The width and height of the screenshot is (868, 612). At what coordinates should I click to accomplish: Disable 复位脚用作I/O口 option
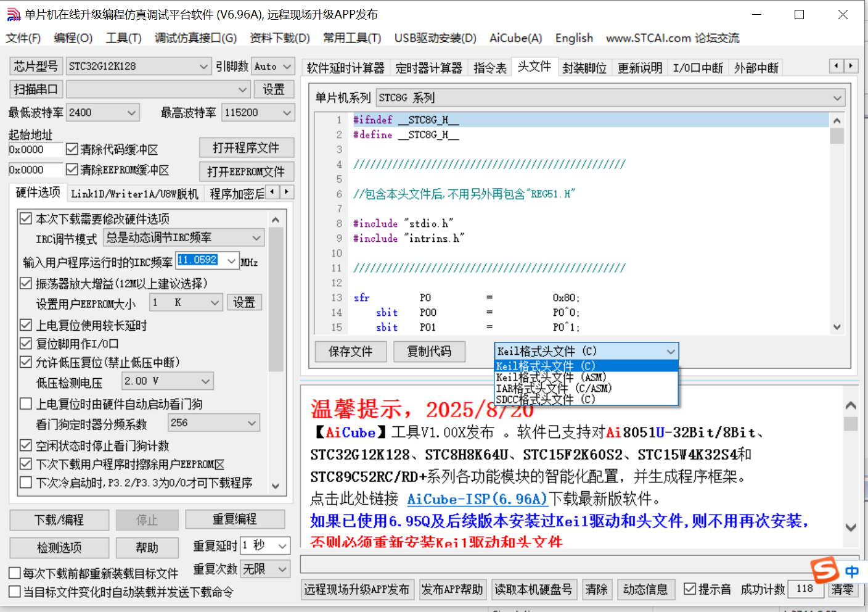(x=25, y=344)
